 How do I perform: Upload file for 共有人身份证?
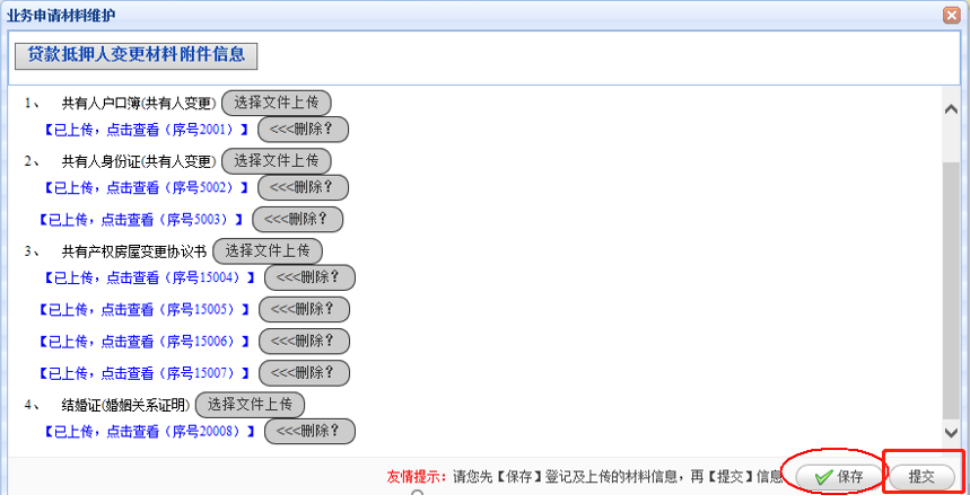pos(276,161)
